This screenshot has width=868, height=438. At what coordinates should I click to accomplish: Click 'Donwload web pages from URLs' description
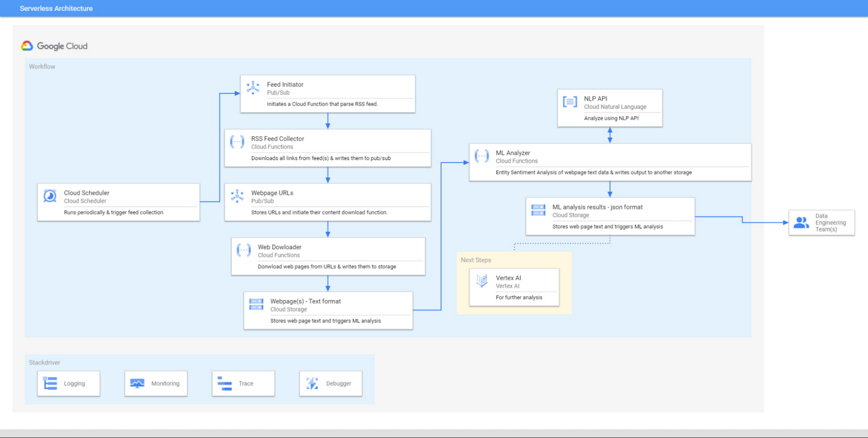pyautogui.click(x=327, y=266)
